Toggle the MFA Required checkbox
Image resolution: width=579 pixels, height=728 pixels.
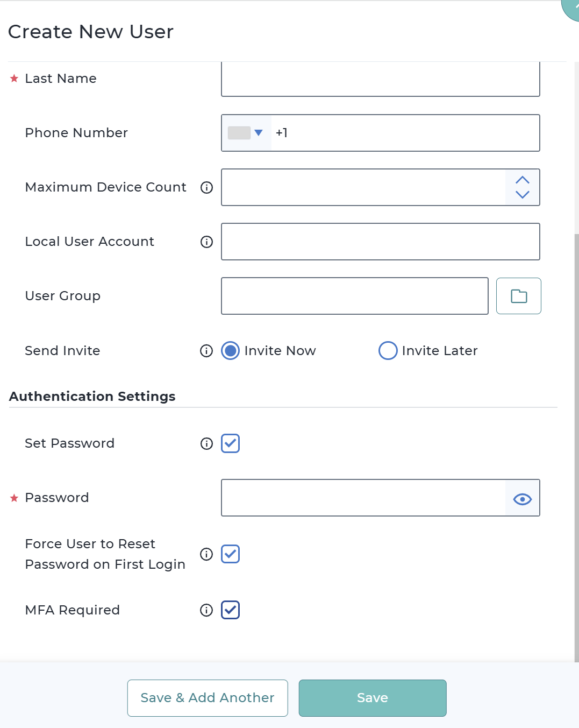pos(230,610)
